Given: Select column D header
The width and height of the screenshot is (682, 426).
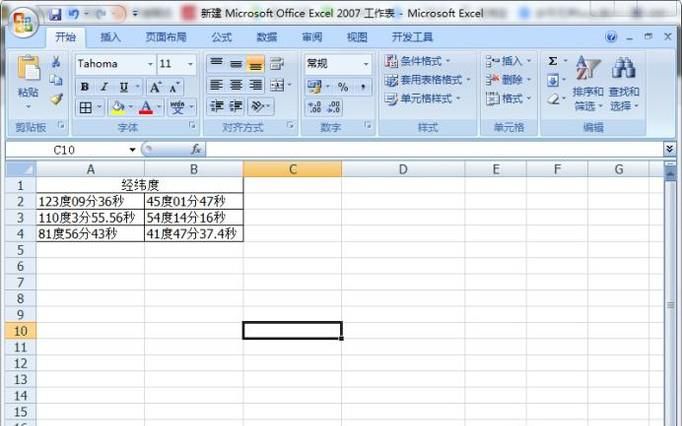Looking at the screenshot, I should 403,169.
